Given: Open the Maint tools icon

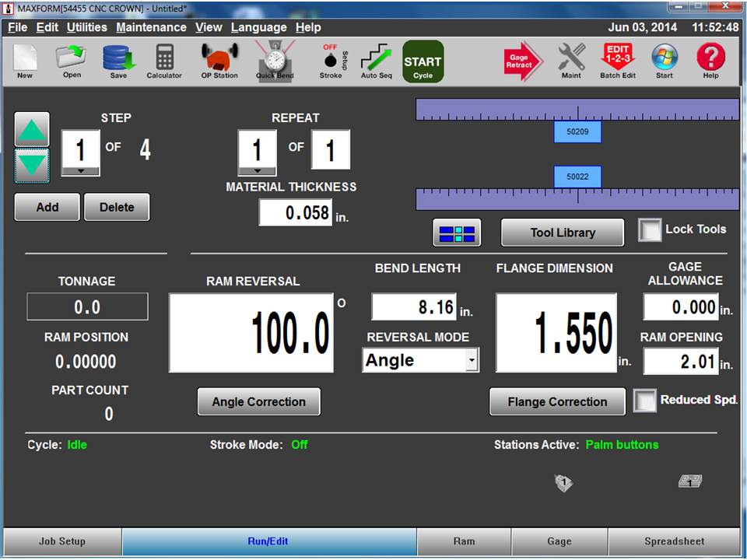Looking at the screenshot, I should point(571,61).
